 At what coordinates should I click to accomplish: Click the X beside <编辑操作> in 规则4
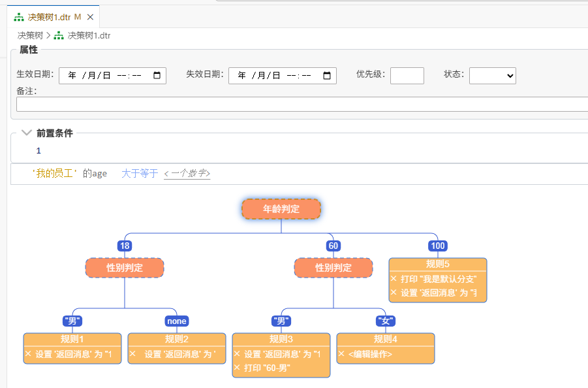tap(341, 353)
